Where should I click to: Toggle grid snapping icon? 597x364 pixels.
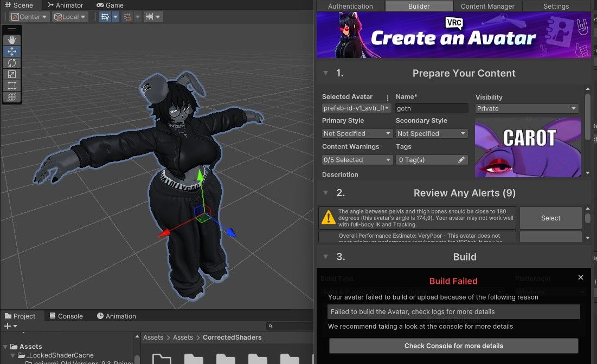pyautogui.click(x=127, y=17)
